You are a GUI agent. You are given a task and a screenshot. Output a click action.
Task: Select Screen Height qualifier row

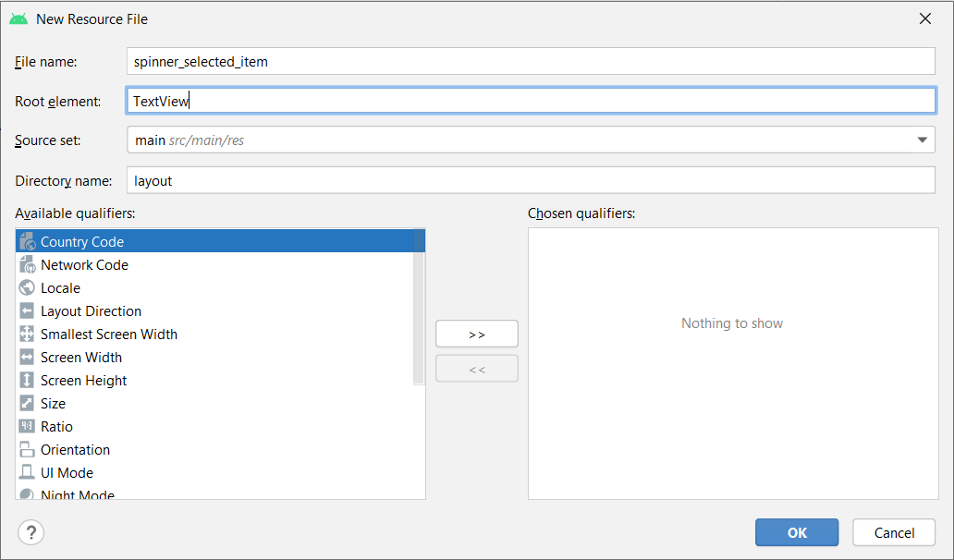pos(214,380)
